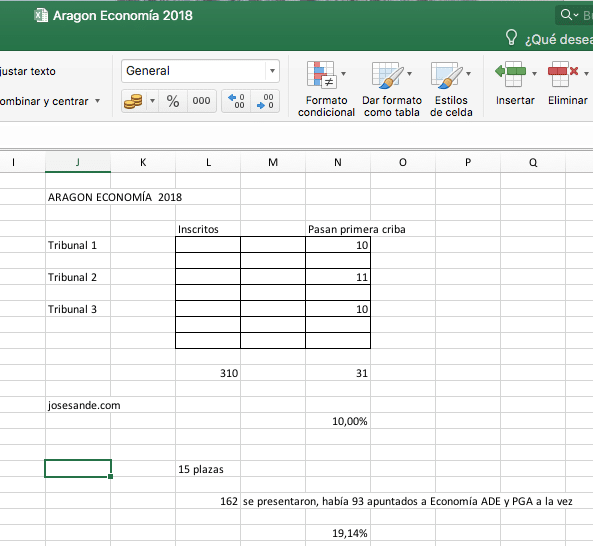The height and width of the screenshot is (546, 593).
Task: Expand the Insertar dropdown arrow
Action: pos(534,73)
